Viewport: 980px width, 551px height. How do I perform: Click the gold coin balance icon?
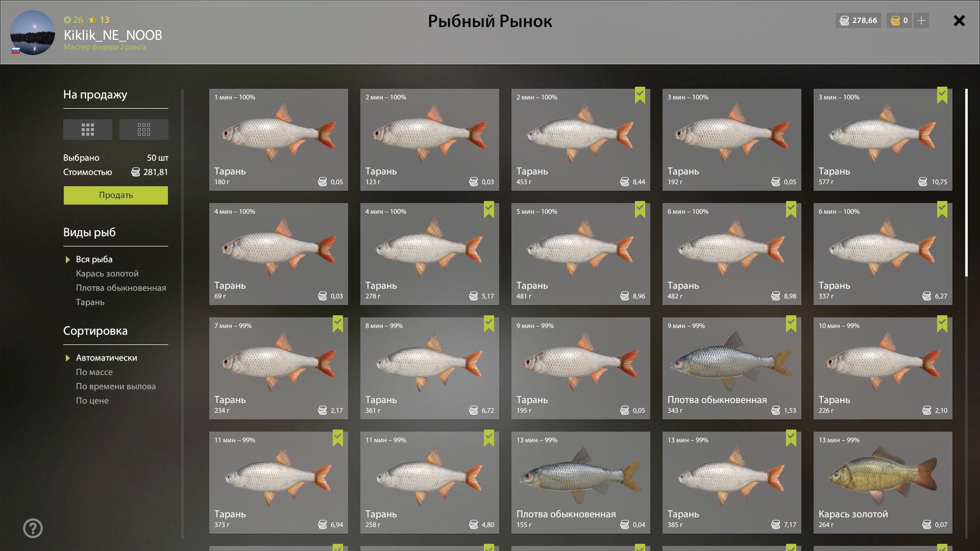tap(895, 20)
